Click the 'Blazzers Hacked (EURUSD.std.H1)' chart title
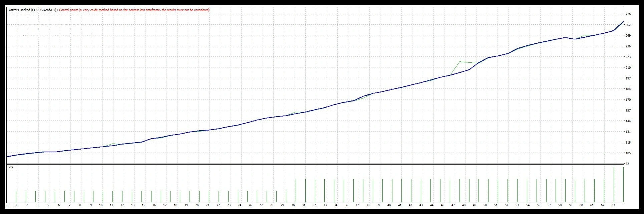Screen dimensions: 644x214 [x=32, y=10]
